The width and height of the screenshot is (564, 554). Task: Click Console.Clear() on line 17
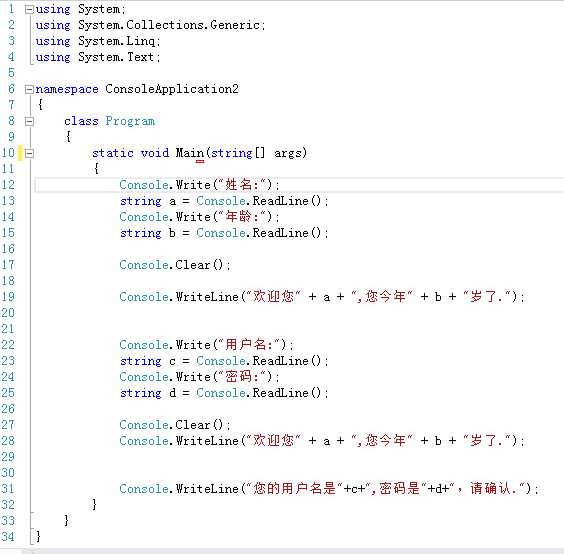click(175, 265)
